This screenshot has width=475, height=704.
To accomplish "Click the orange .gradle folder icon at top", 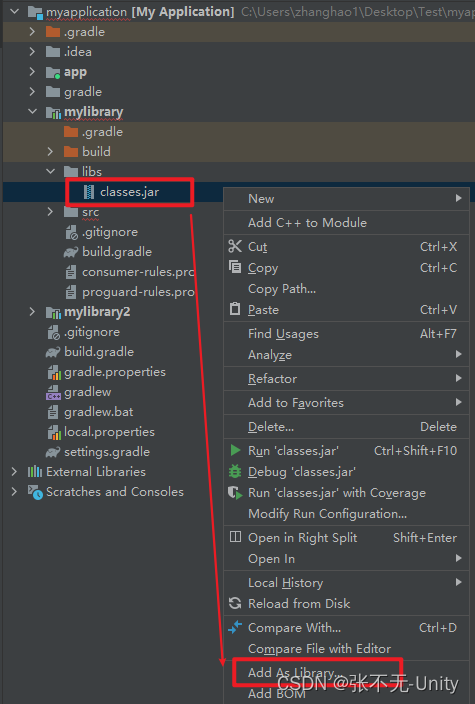I will pyautogui.click(x=53, y=31).
